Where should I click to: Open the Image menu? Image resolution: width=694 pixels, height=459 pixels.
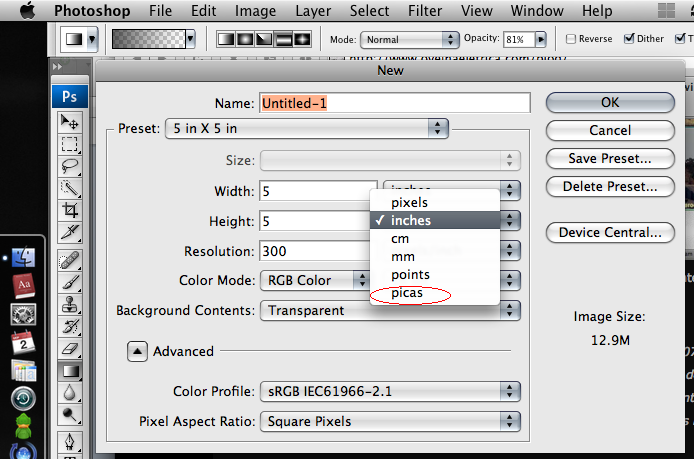(255, 11)
